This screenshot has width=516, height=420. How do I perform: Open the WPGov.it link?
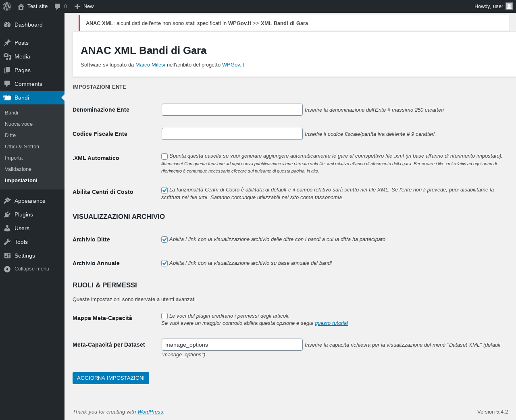(233, 64)
